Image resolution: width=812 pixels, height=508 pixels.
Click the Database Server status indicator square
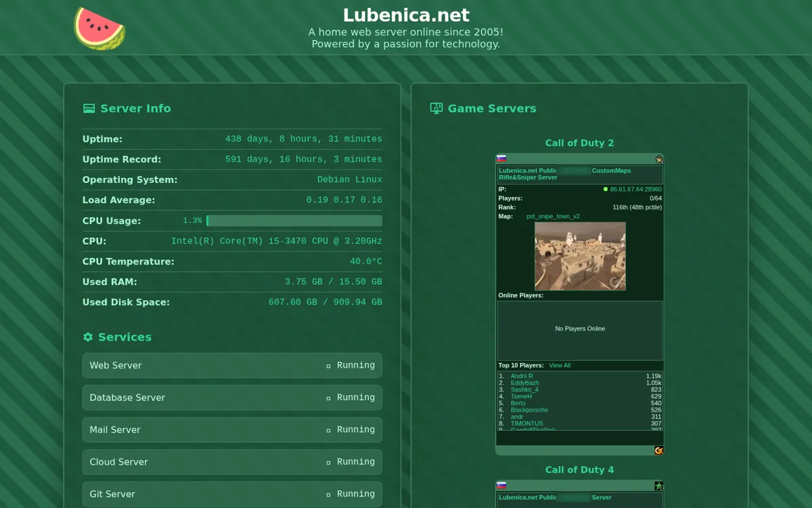point(329,398)
